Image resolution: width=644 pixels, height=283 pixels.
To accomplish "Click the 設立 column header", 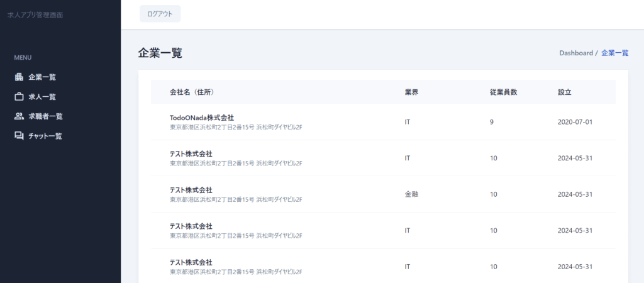I will click(564, 92).
